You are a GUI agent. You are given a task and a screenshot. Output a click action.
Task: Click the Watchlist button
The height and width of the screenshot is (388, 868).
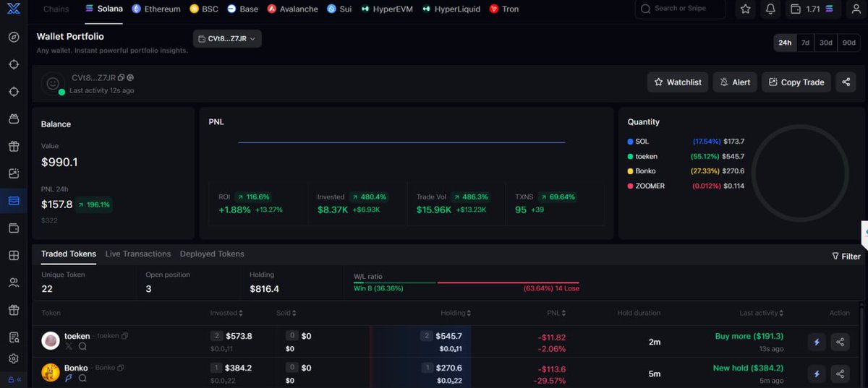coord(678,82)
